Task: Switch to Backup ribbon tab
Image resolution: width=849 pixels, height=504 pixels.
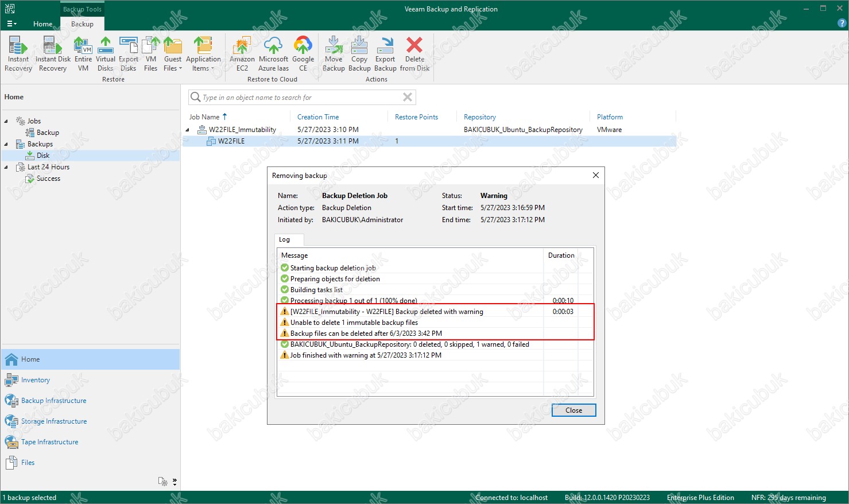Action: coord(82,24)
